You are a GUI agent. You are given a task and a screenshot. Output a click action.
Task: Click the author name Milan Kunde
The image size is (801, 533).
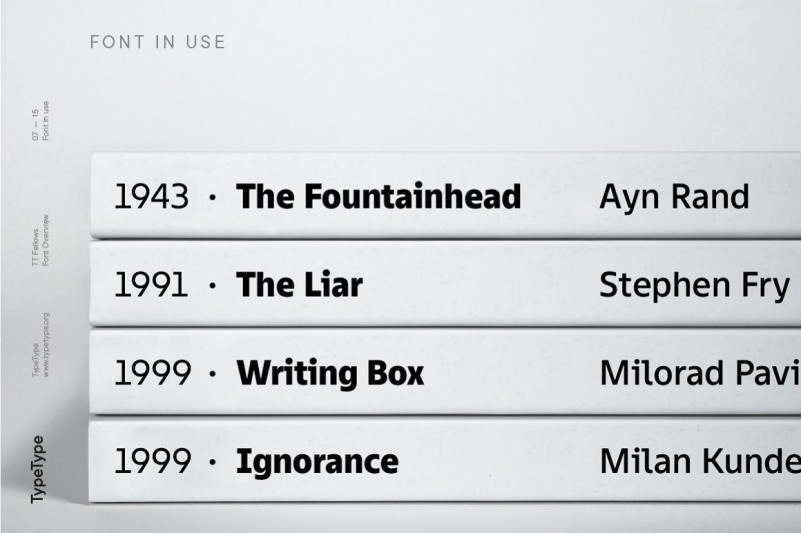point(700,461)
